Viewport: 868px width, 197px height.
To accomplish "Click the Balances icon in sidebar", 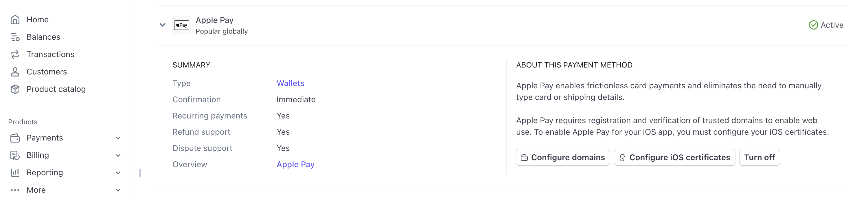I will coord(15,37).
